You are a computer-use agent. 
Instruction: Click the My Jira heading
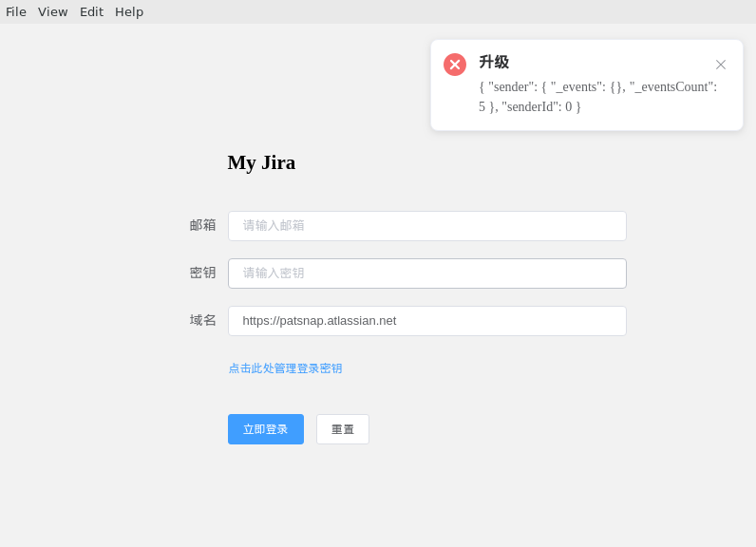click(x=261, y=162)
